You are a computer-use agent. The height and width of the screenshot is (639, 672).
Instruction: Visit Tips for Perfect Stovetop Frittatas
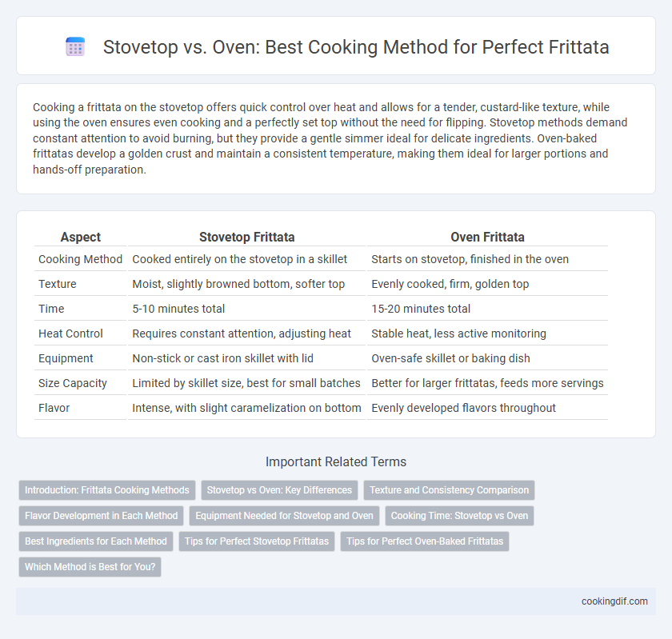[x=257, y=541]
